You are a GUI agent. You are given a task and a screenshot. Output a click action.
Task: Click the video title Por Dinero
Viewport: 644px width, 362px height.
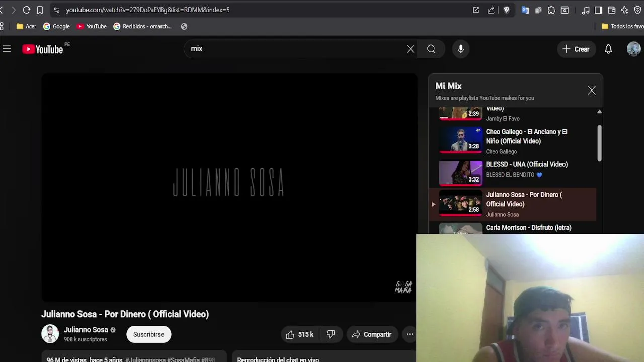click(125, 314)
